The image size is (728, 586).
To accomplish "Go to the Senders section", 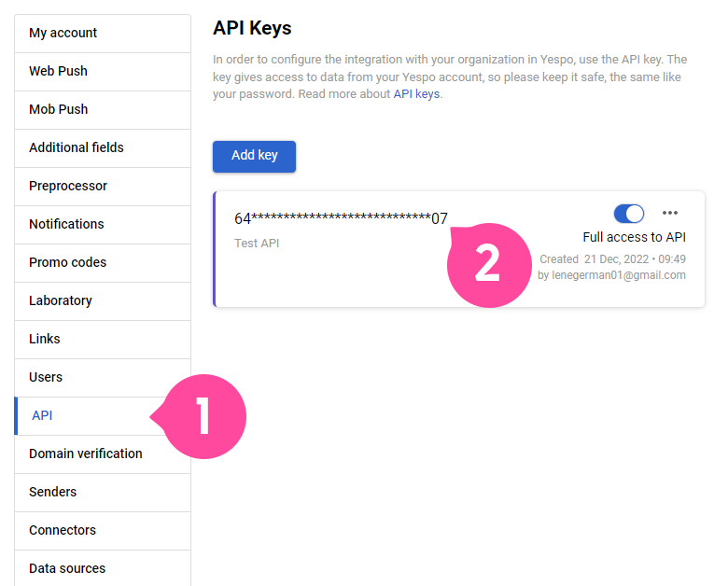I will [x=102, y=492].
